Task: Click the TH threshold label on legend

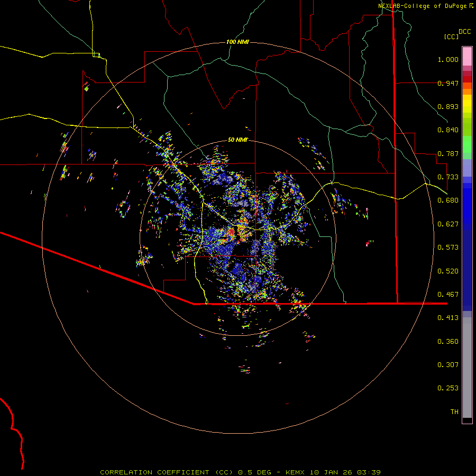Action: coord(454,412)
